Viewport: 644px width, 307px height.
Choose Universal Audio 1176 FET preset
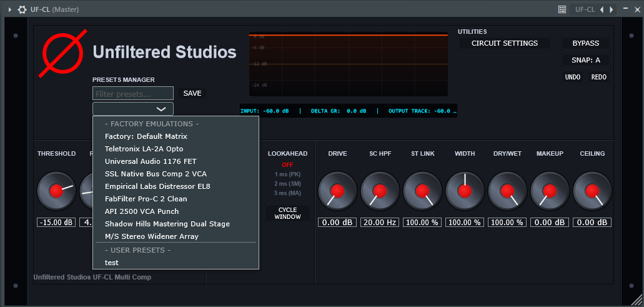(x=176, y=161)
